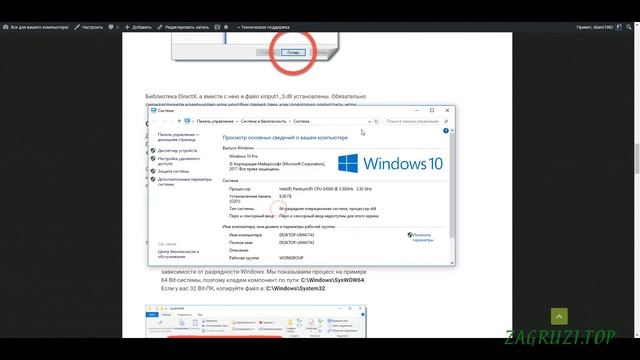Minimize the Система window
Image resolution: width=640 pixels, height=360 pixels.
417,110
